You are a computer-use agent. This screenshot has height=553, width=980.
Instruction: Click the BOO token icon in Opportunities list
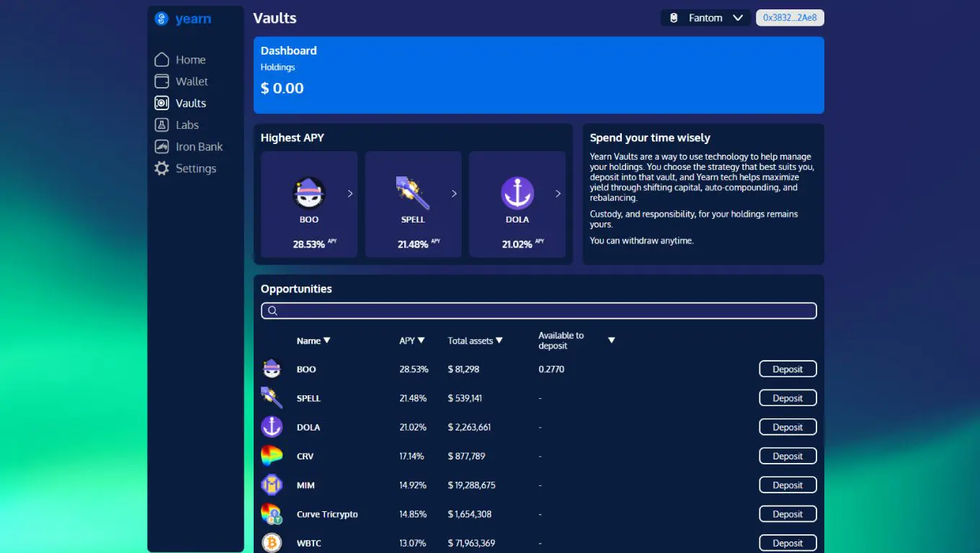coord(272,369)
